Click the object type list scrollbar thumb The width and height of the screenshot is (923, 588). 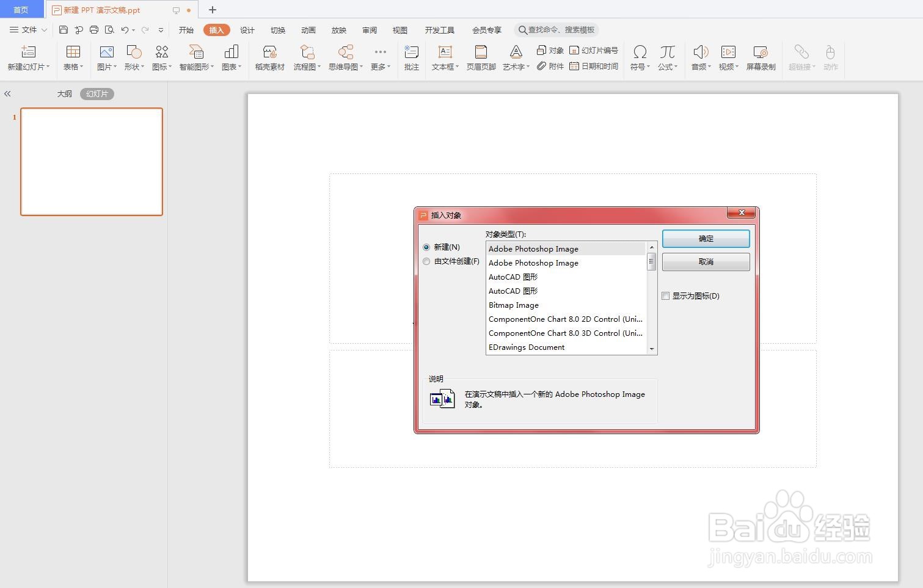pyautogui.click(x=651, y=261)
